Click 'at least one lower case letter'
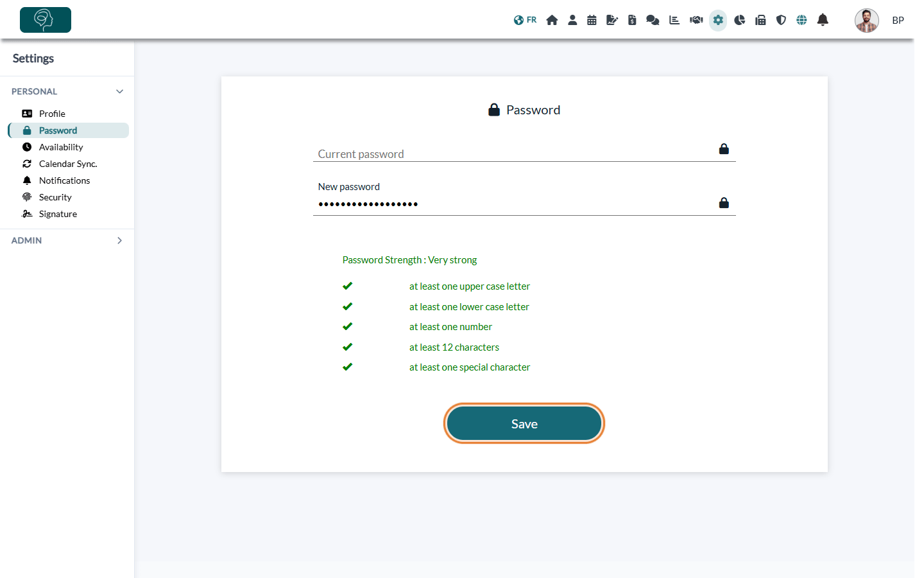This screenshot has height=578, width=924. (469, 307)
